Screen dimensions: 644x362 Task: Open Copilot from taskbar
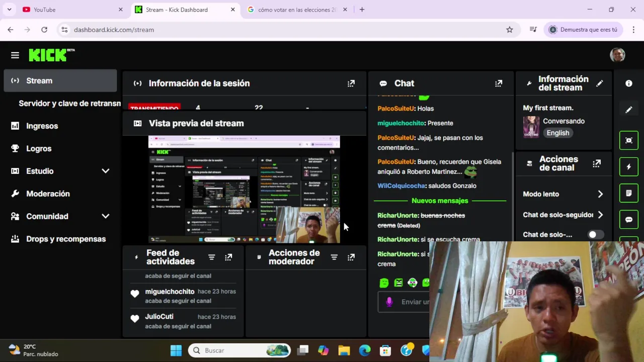(x=323, y=350)
